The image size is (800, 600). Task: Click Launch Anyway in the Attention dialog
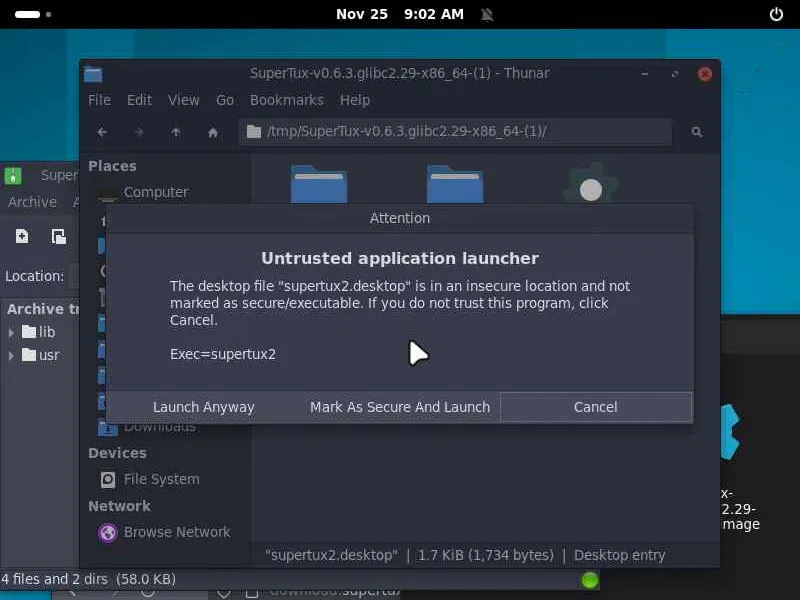pyautogui.click(x=203, y=407)
